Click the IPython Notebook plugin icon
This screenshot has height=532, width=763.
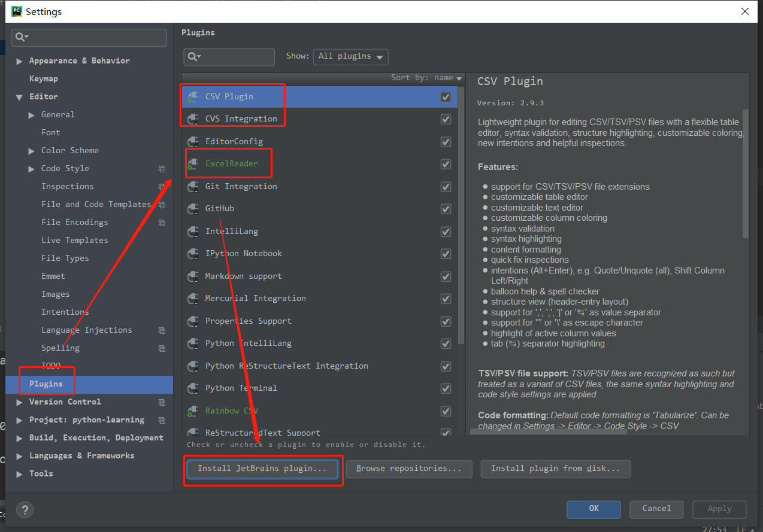(193, 254)
